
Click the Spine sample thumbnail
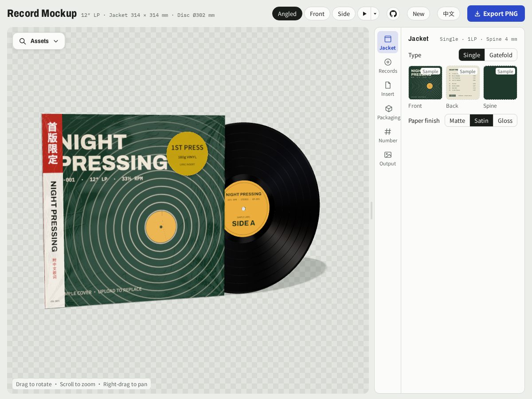pyautogui.click(x=500, y=82)
